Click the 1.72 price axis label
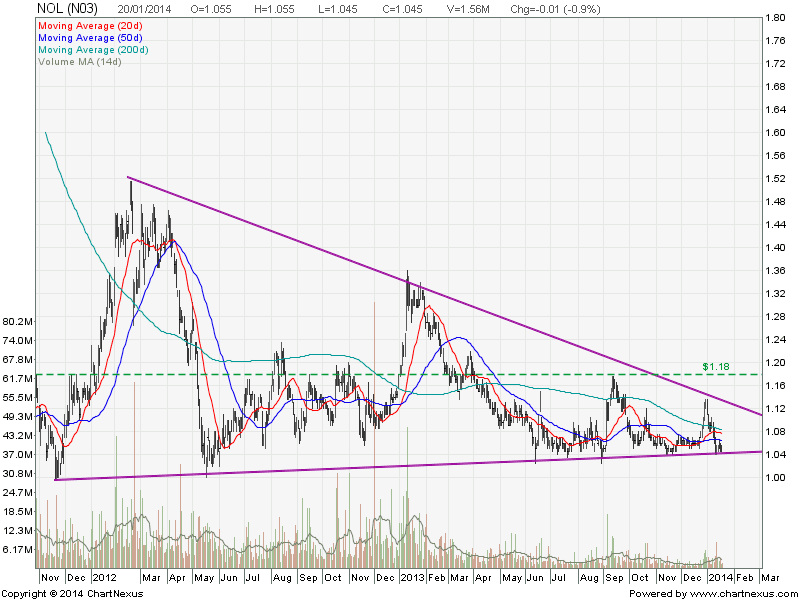This screenshot has width=800, height=600. coord(776,64)
